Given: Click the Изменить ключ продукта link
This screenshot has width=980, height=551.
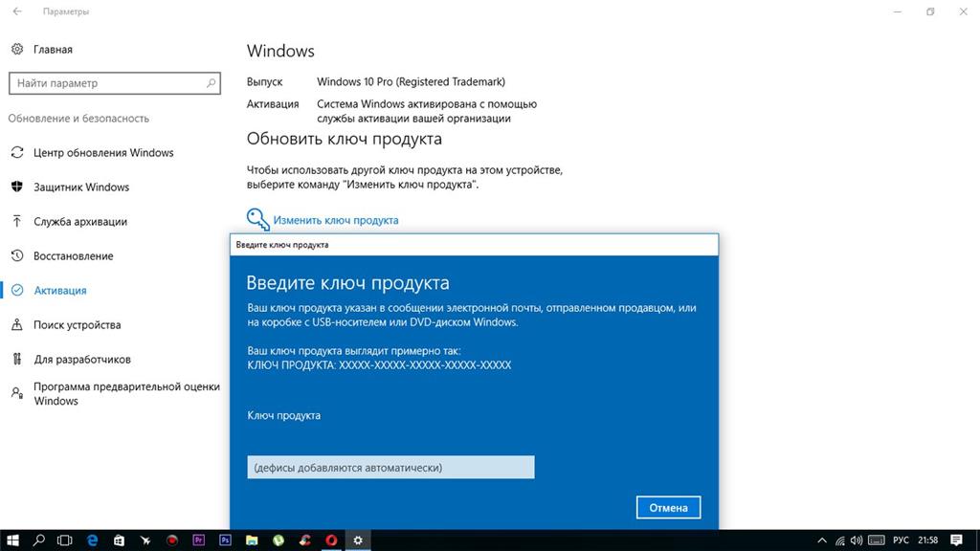Looking at the screenshot, I should point(336,220).
